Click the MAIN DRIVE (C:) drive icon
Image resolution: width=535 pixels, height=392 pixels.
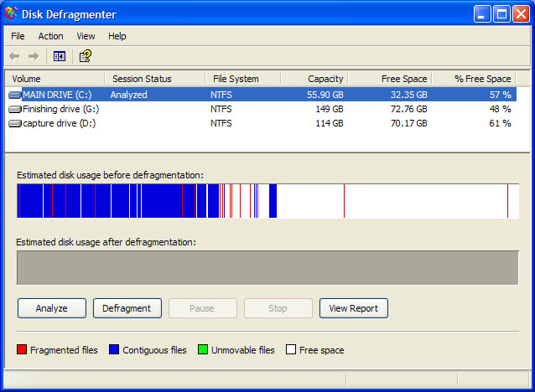[14, 95]
